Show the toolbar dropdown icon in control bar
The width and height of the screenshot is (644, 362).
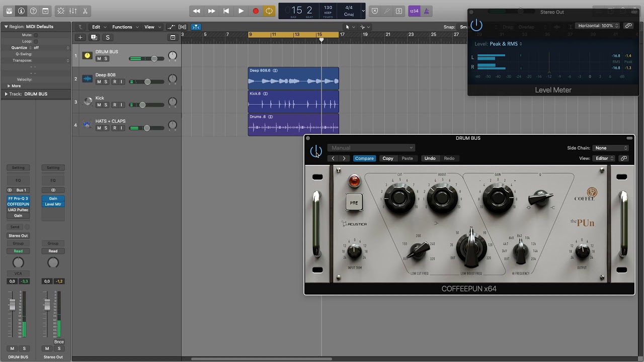point(45,11)
